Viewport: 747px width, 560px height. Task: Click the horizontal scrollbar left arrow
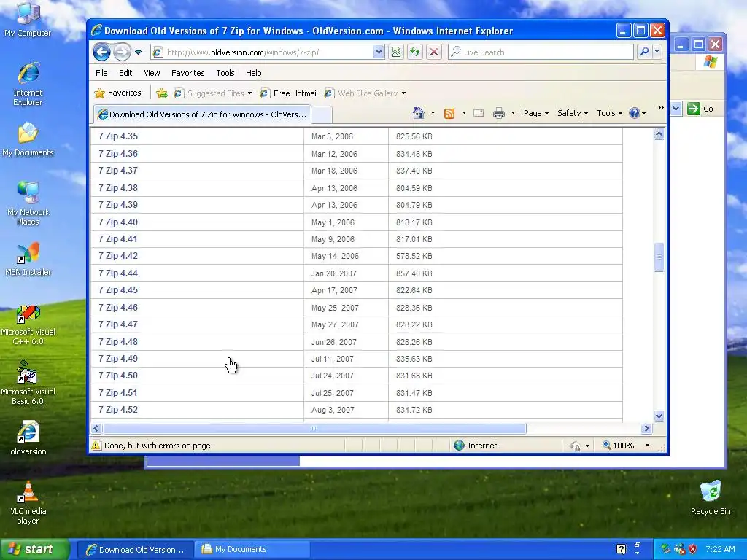click(96, 428)
